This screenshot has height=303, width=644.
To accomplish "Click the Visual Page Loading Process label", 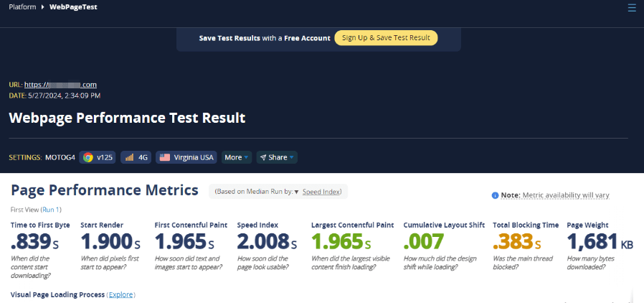I will (57, 295).
